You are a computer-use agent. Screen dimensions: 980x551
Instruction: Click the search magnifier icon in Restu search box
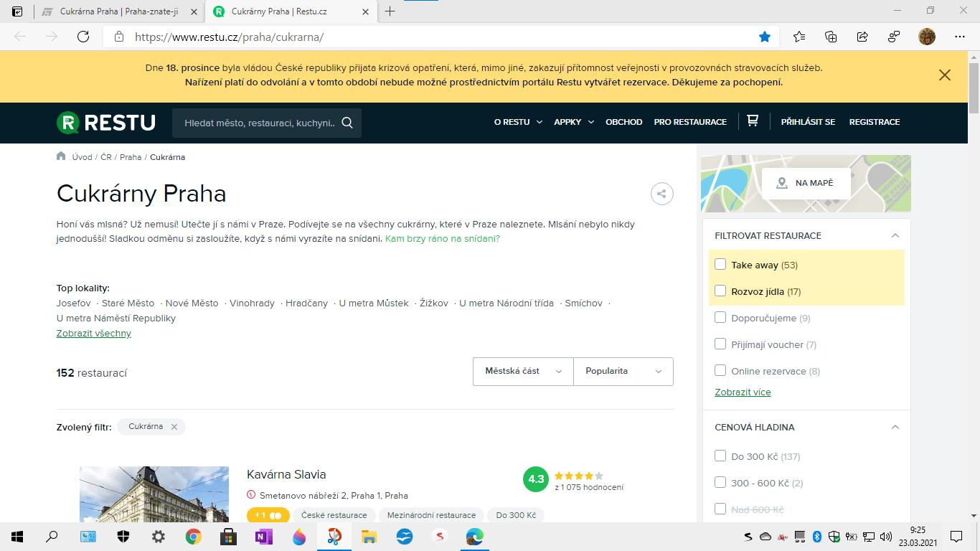(x=347, y=123)
